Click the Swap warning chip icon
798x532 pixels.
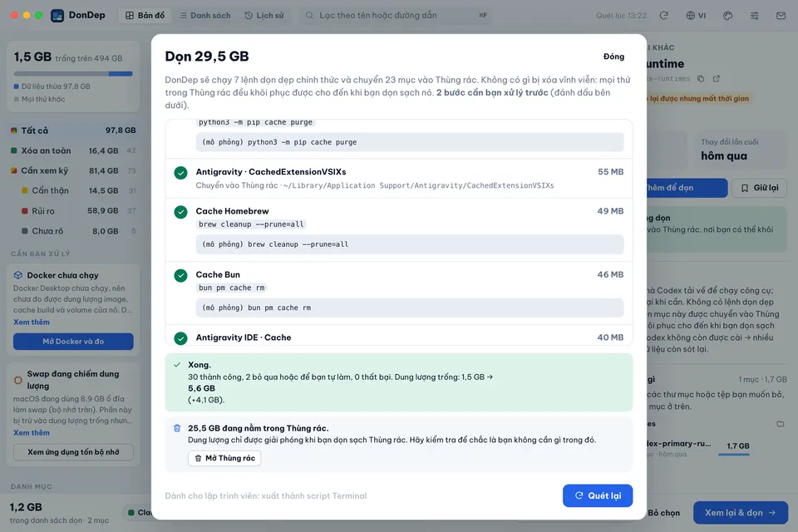tap(17, 380)
